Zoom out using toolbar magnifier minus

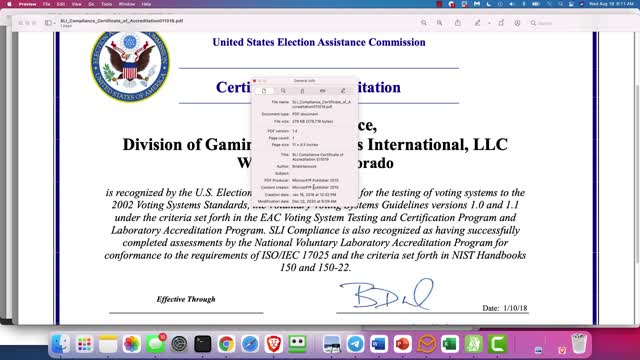424,23
